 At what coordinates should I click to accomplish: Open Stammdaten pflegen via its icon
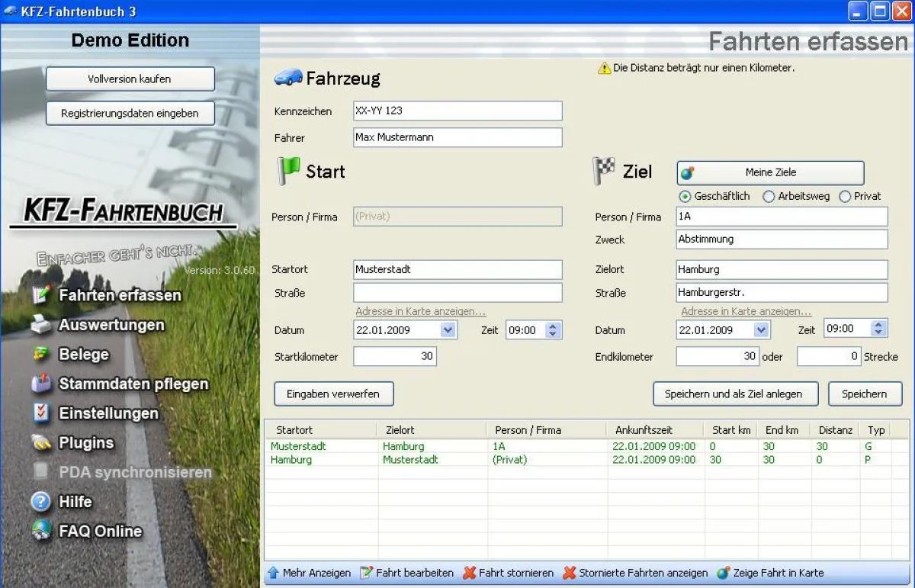pyautogui.click(x=41, y=384)
